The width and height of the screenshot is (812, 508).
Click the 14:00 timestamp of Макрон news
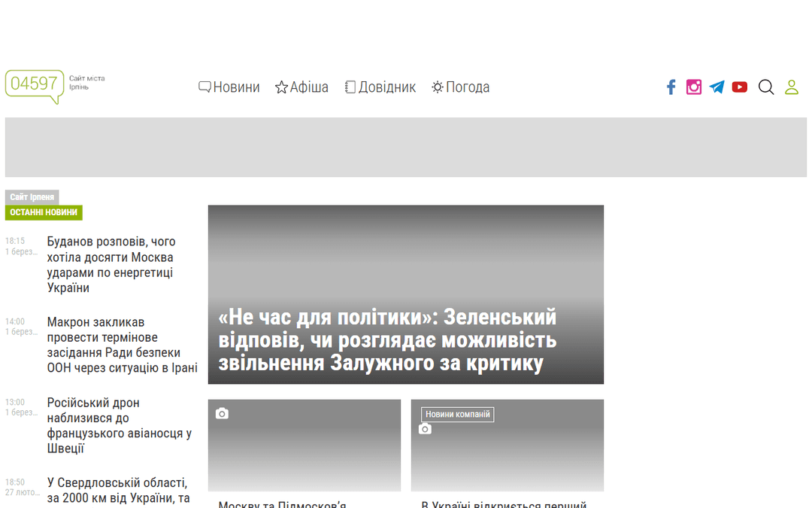15,321
